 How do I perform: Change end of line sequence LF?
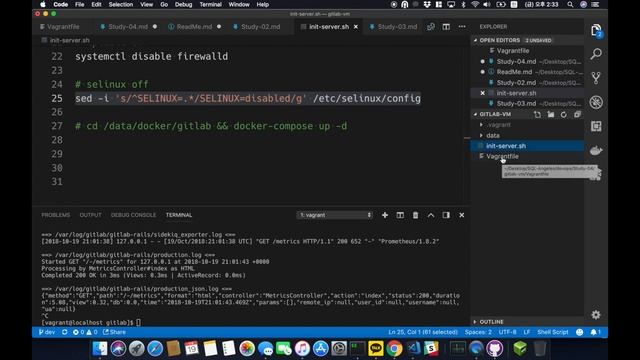[x=527, y=332]
